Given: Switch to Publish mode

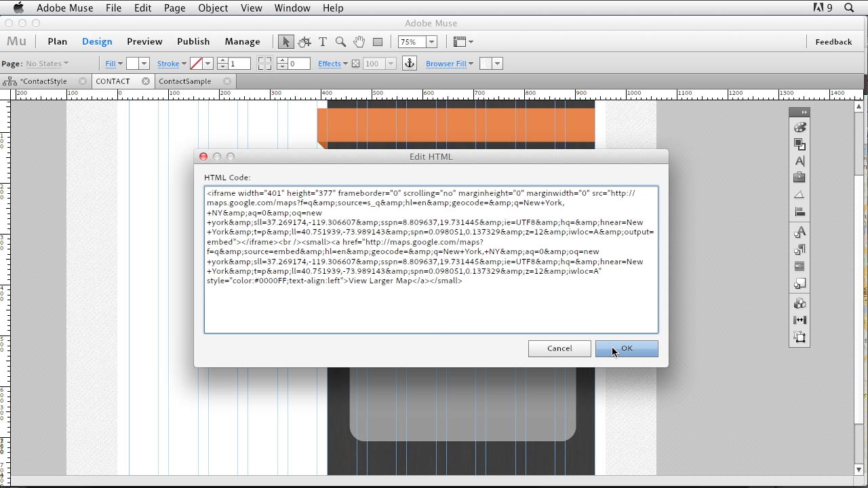Looking at the screenshot, I should [x=193, y=41].
